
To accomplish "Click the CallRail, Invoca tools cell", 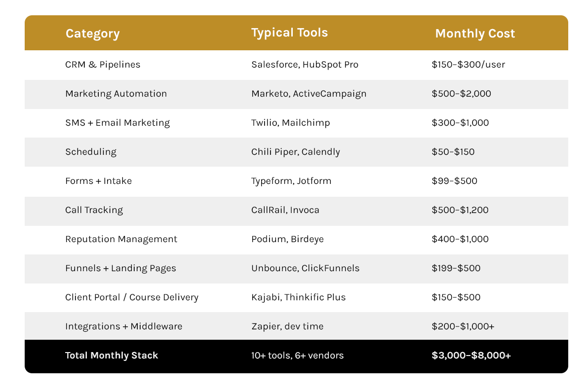I will coord(285,210).
